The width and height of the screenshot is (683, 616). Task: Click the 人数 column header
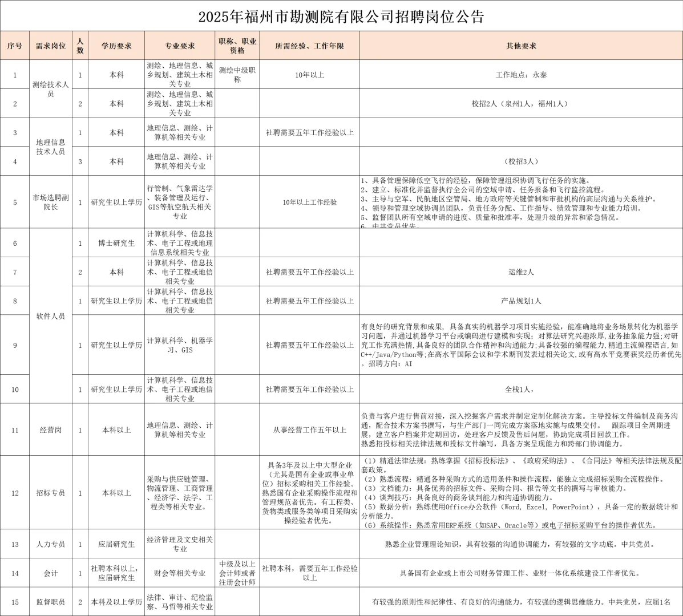pyautogui.click(x=80, y=45)
